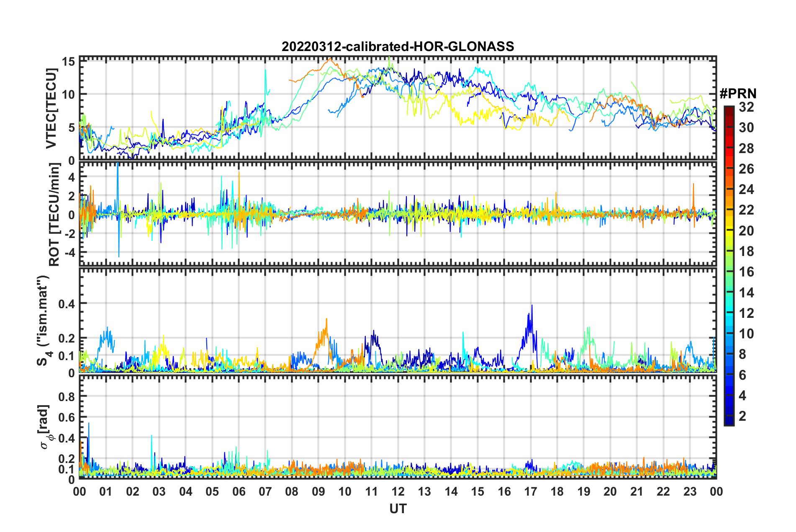Click the UT x-axis label
Viewport: 796px width, 532px height.
(x=398, y=509)
